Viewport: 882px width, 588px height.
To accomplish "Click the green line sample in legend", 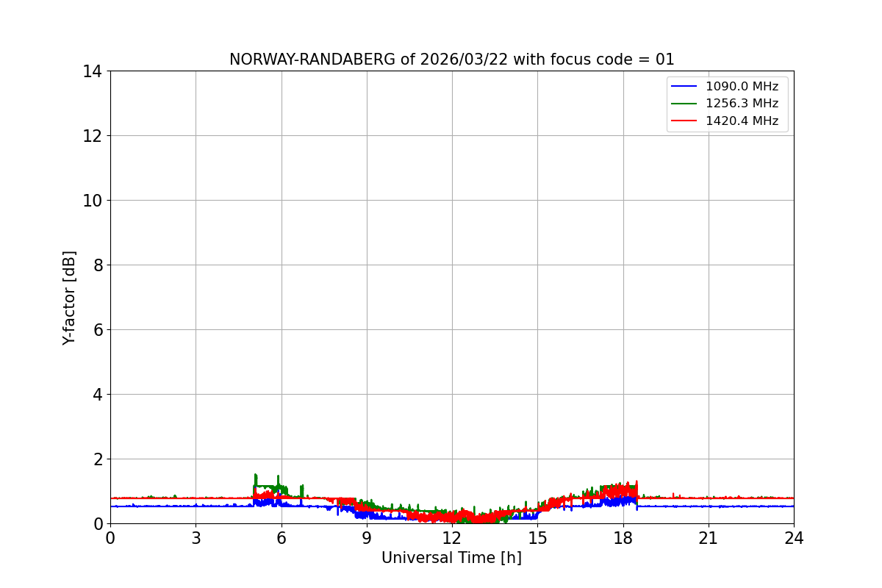I will pos(684,104).
